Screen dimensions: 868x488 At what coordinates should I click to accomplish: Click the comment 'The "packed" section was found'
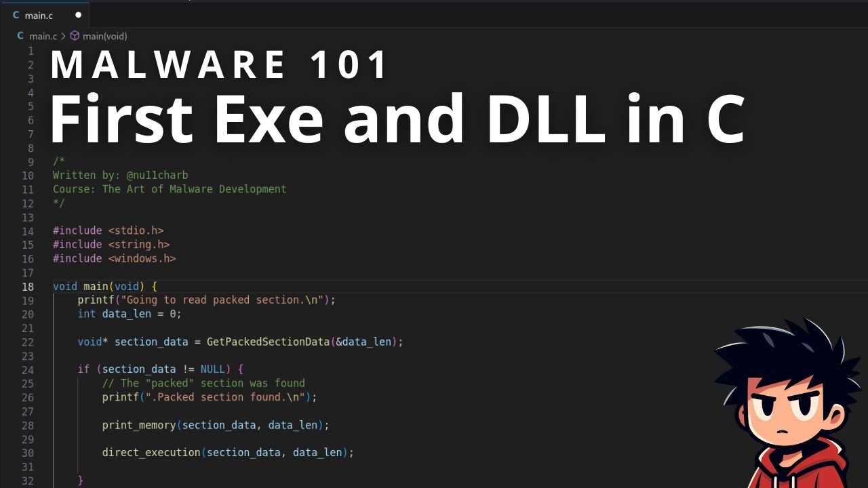click(x=203, y=384)
